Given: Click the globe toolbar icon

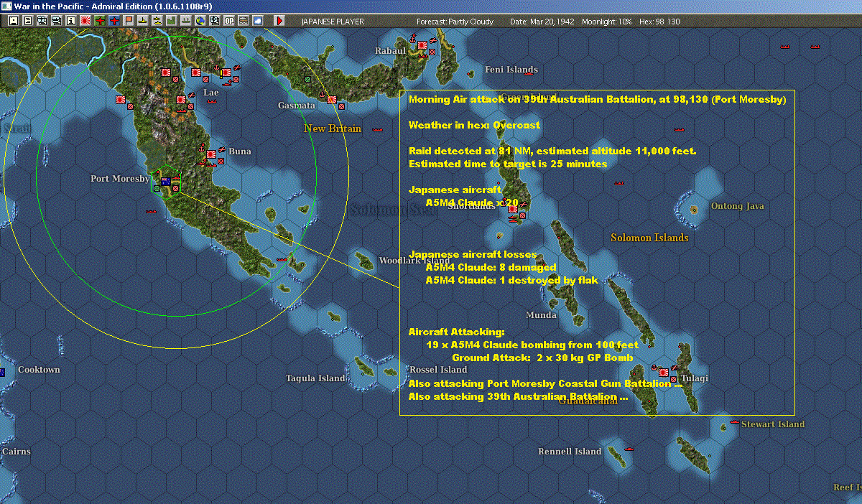Looking at the screenshot, I should click(x=200, y=21).
